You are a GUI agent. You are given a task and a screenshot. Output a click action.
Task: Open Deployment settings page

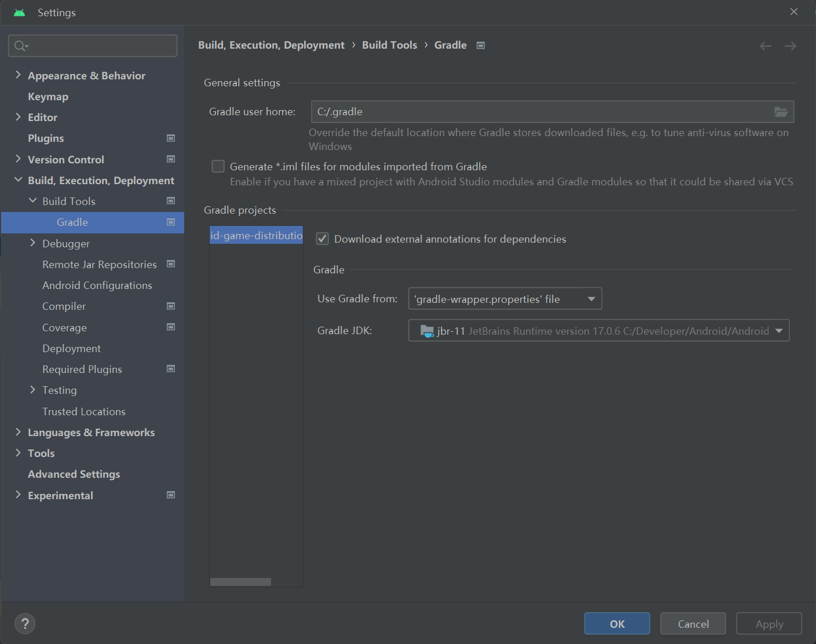(71, 349)
